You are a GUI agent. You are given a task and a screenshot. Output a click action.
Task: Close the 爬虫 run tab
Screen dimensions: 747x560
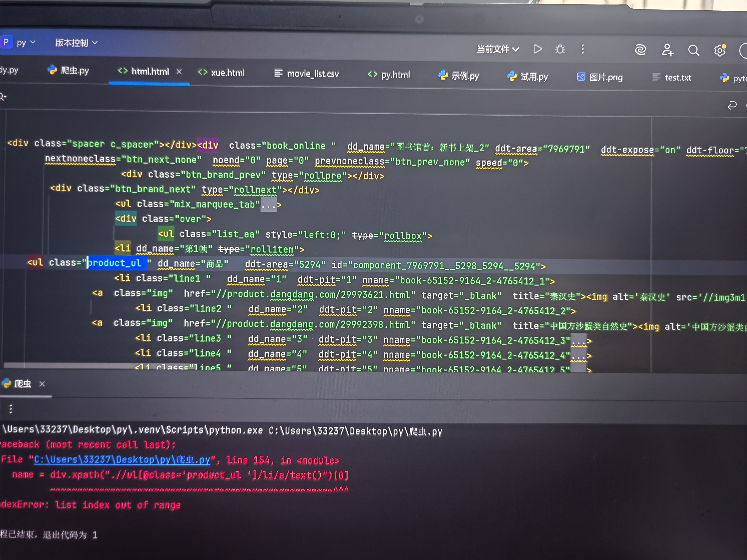click(x=42, y=384)
